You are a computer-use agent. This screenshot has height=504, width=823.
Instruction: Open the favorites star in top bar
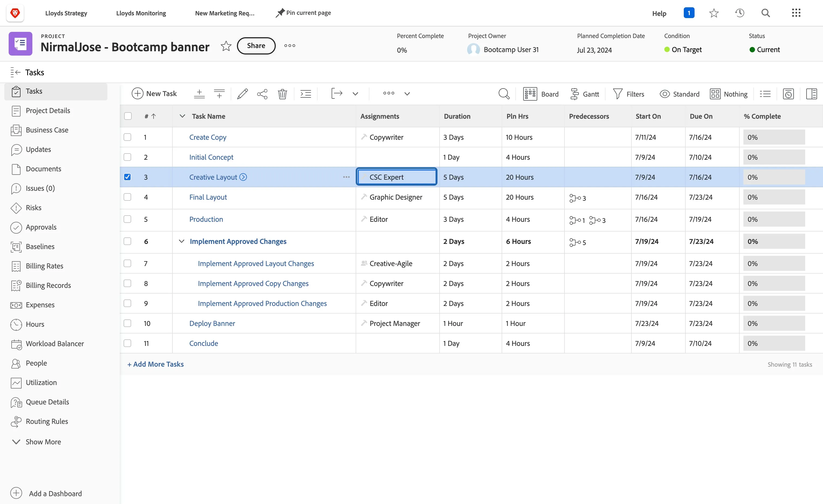pyautogui.click(x=714, y=13)
